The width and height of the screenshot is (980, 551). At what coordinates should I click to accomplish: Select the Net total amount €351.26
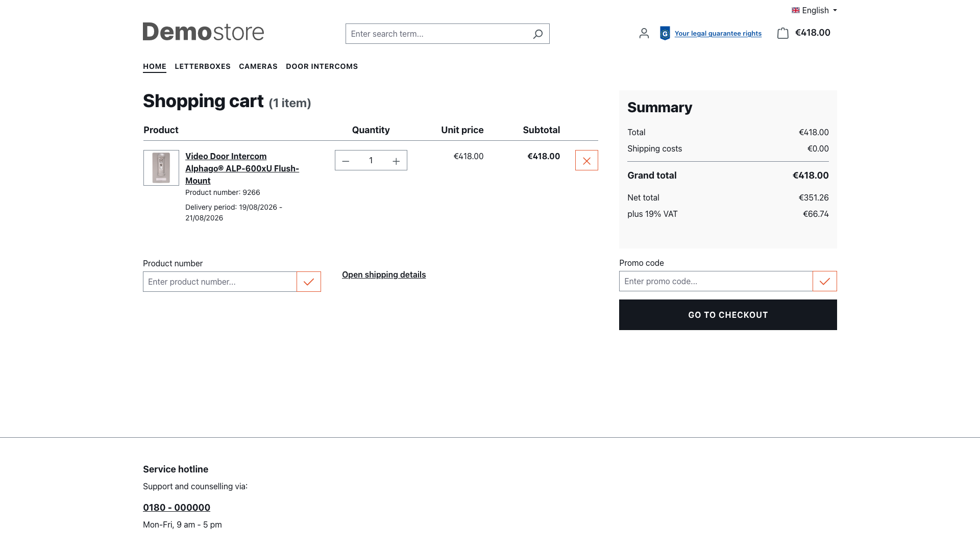point(814,197)
